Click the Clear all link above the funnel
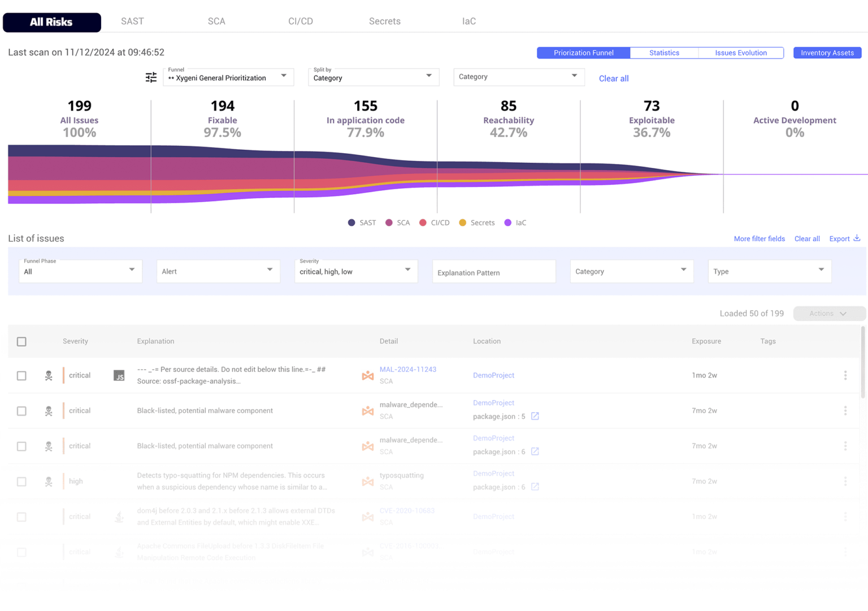The image size is (868, 611). coord(614,79)
